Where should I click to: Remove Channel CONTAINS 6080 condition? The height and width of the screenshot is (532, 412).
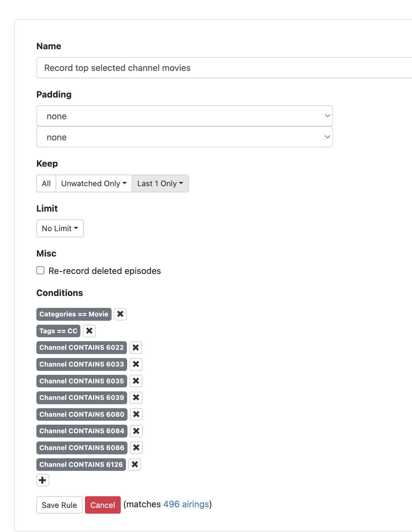(x=136, y=414)
